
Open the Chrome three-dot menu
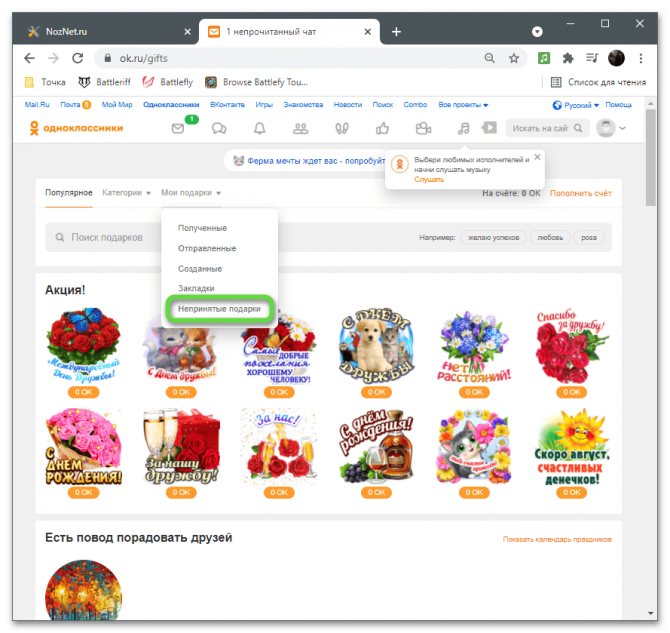[x=641, y=58]
